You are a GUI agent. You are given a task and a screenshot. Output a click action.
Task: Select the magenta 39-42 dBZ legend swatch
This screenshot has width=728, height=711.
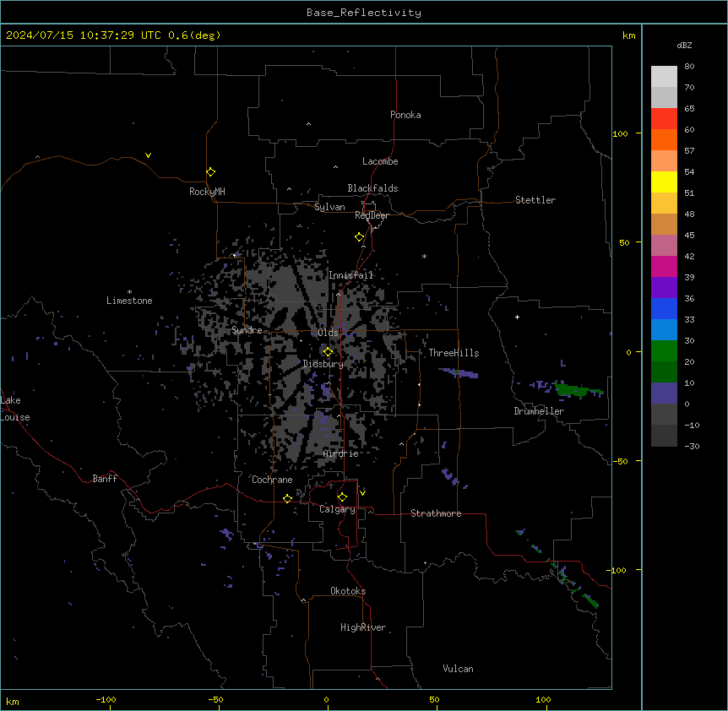(x=664, y=266)
